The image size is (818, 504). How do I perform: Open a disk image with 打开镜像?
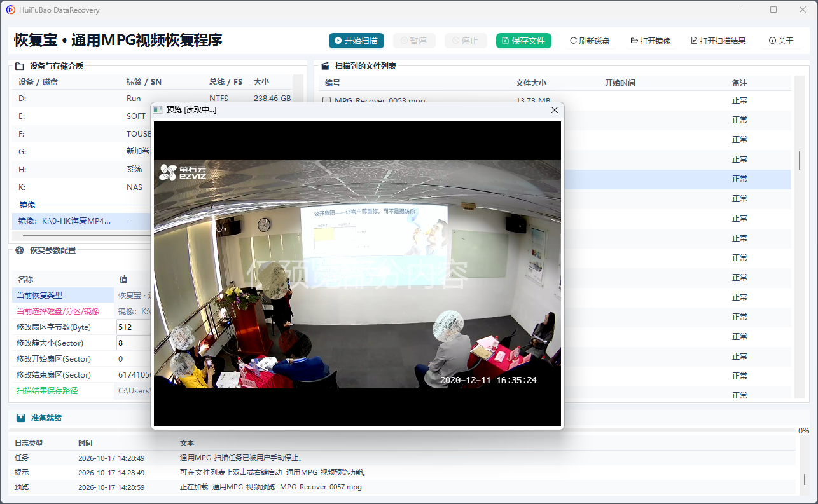click(x=651, y=41)
